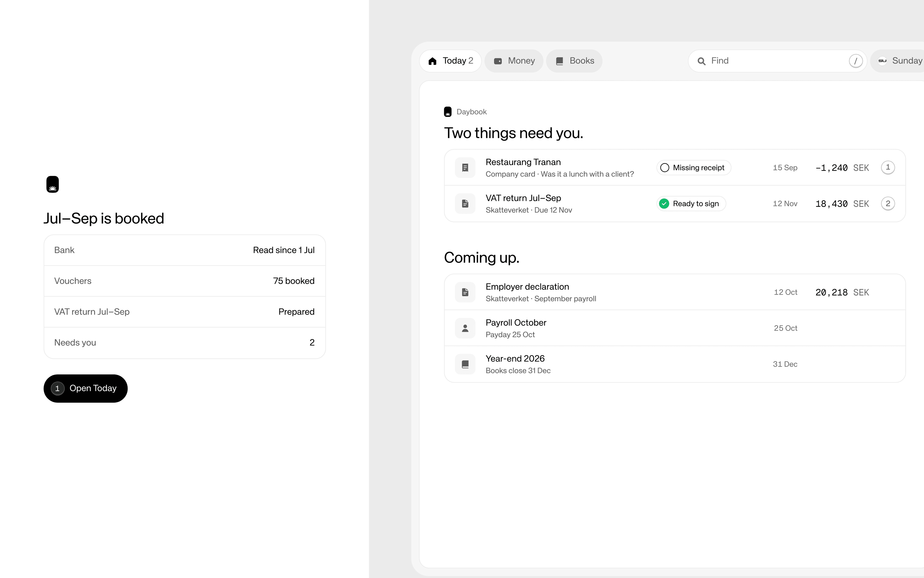Image resolution: width=924 pixels, height=578 pixels.
Task: Click the Daybook logo above Jul–Sep heading
Action: (x=53, y=184)
